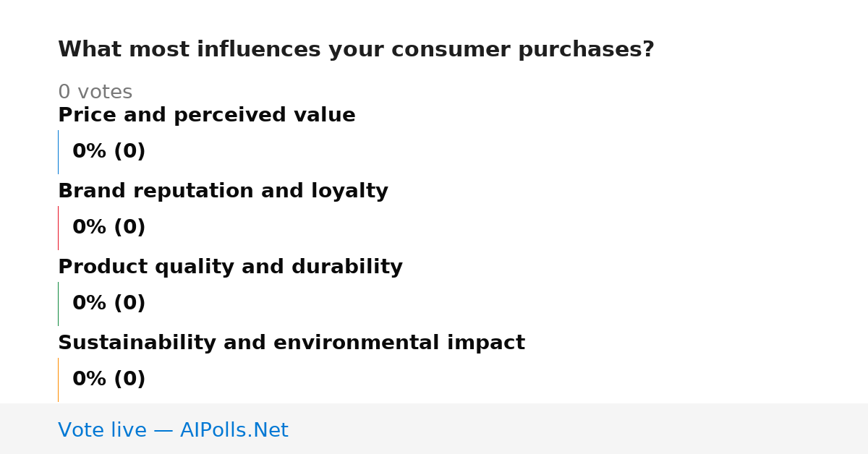
Task: Click the poll title about consumer purchases
Action: 356,50
